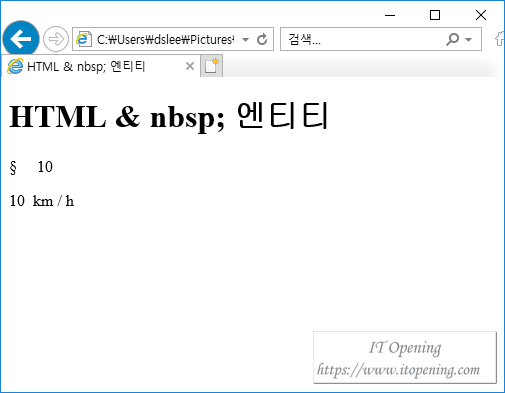Refresh the page with the reload icon
Viewport: 505px width, 393px height.
pos(262,39)
